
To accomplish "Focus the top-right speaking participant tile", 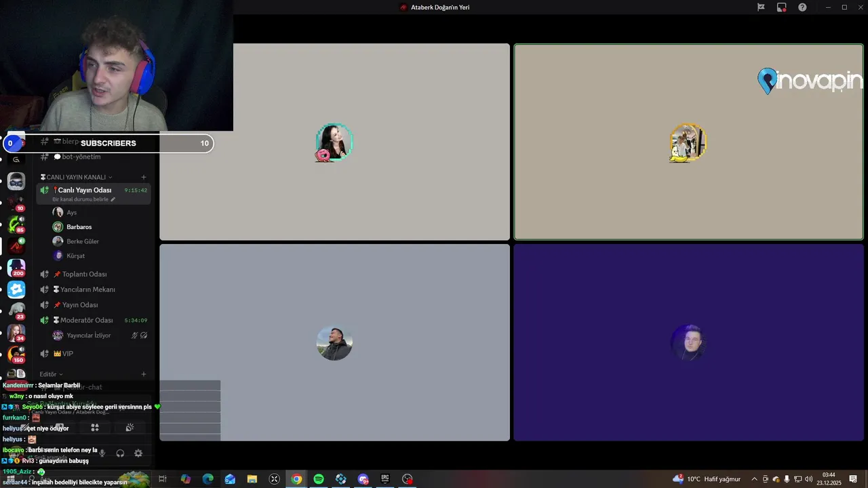I will pos(688,142).
